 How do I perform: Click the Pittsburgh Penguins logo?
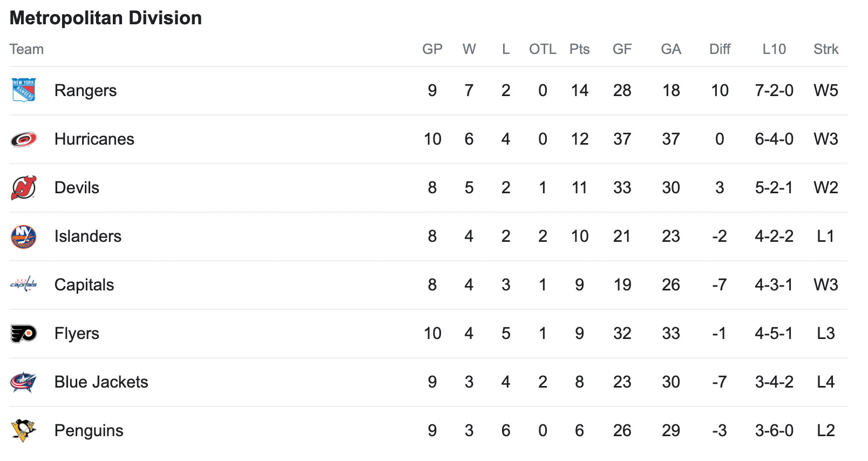click(x=24, y=430)
